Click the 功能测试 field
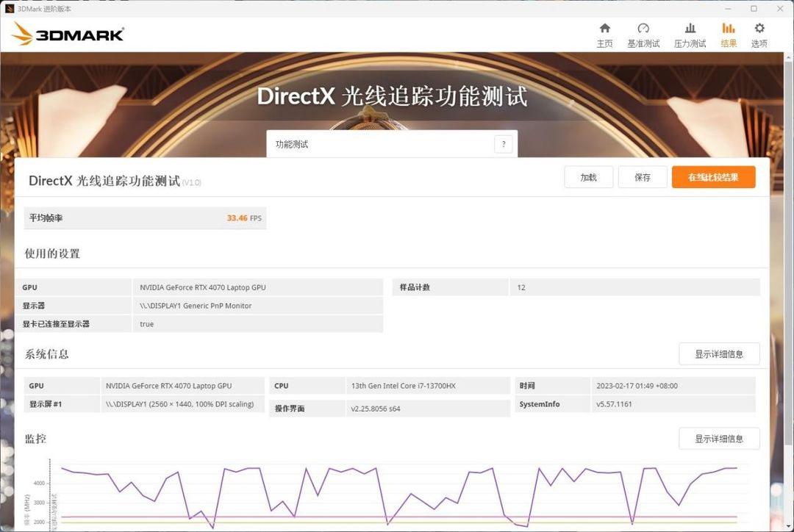The width and height of the screenshot is (794, 532). point(392,144)
